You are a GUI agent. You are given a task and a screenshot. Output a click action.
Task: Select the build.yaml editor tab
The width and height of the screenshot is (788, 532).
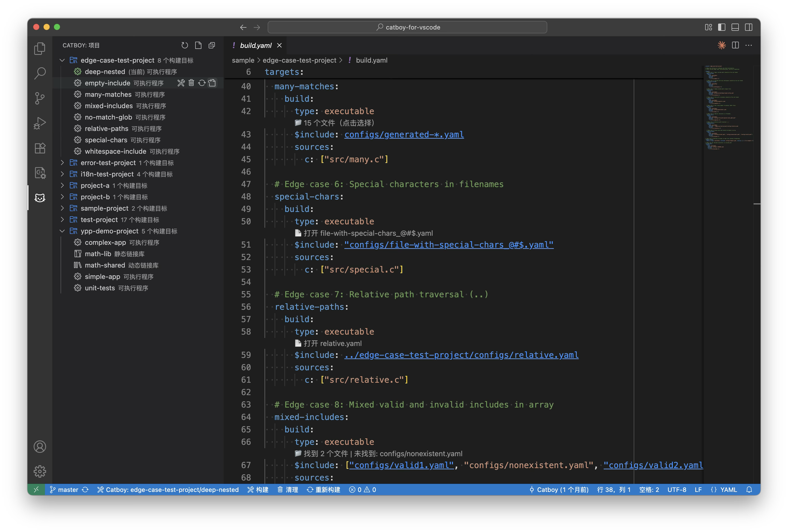255,45
